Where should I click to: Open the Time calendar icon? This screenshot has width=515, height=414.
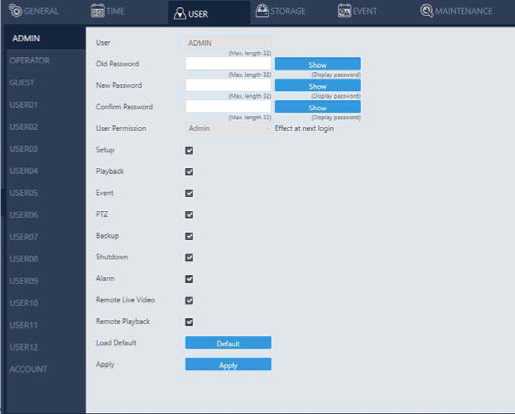tap(97, 11)
